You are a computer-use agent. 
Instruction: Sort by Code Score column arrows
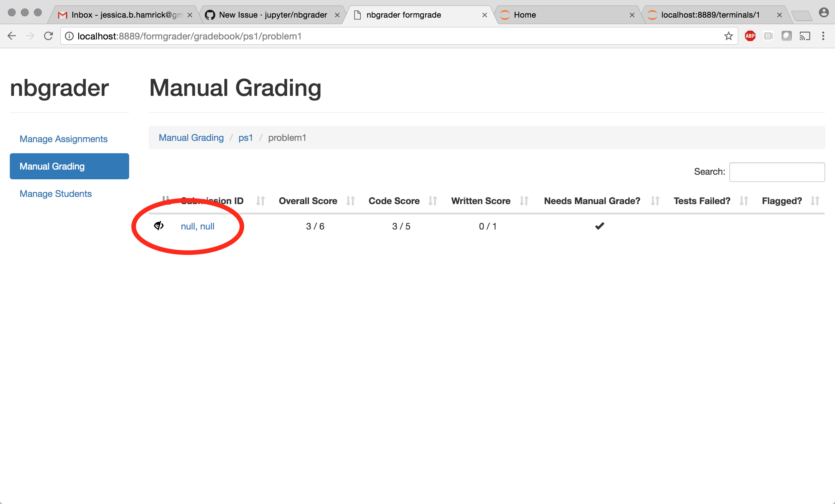(x=433, y=200)
